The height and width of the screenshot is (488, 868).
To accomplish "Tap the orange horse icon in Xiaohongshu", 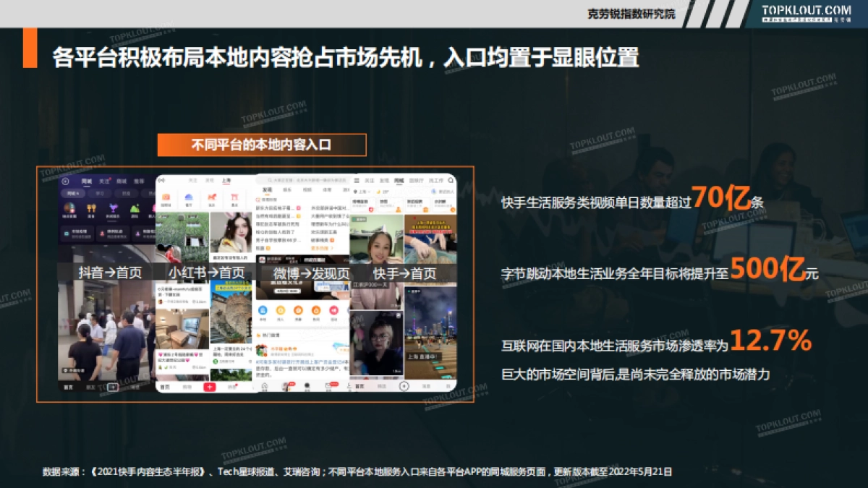I will (211, 197).
